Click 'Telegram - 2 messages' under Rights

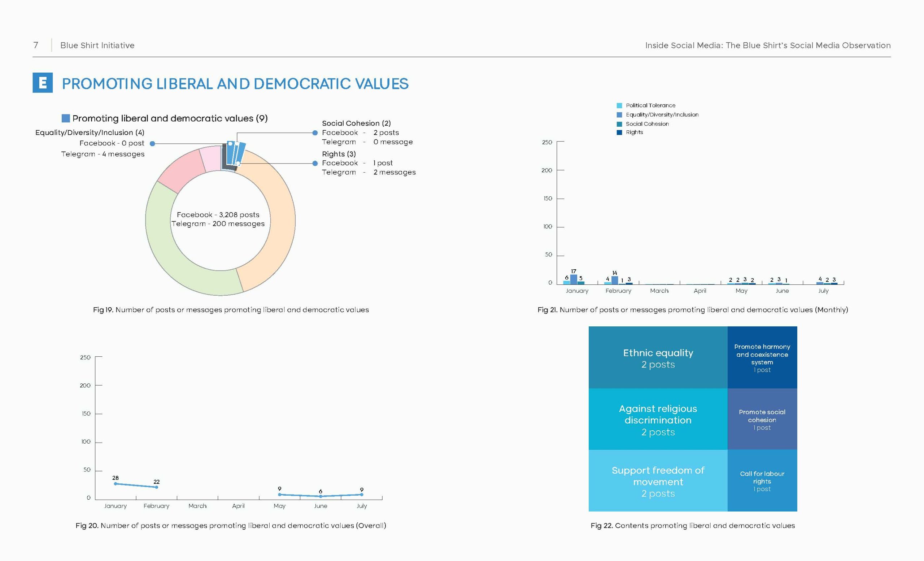click(369, 172)
